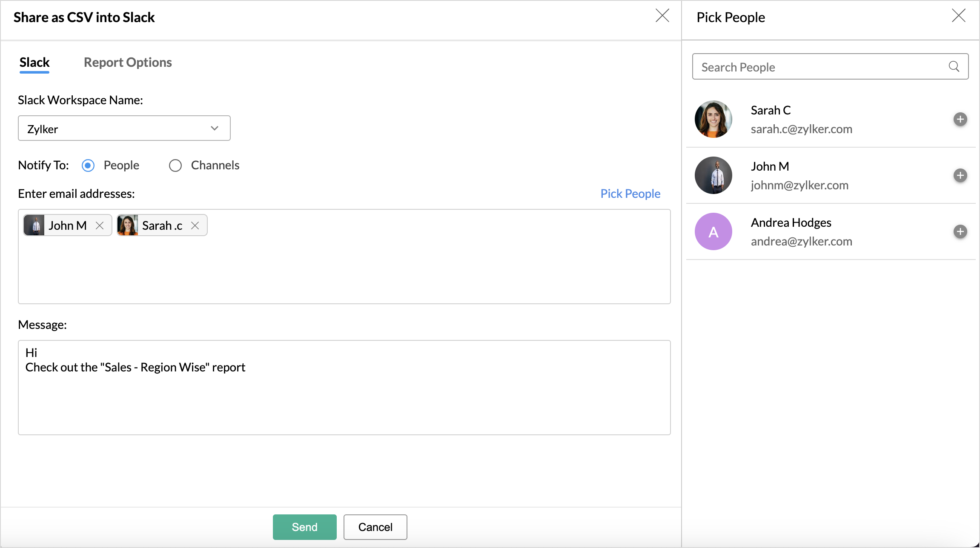
Task: Click the Message label
Action: click(x=42, y=325)
